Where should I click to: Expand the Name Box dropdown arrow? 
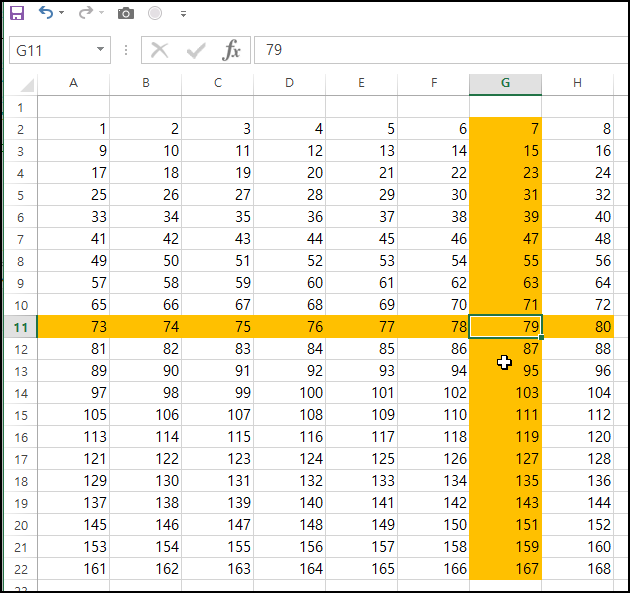pyautogui.click(x=100, y=50)
